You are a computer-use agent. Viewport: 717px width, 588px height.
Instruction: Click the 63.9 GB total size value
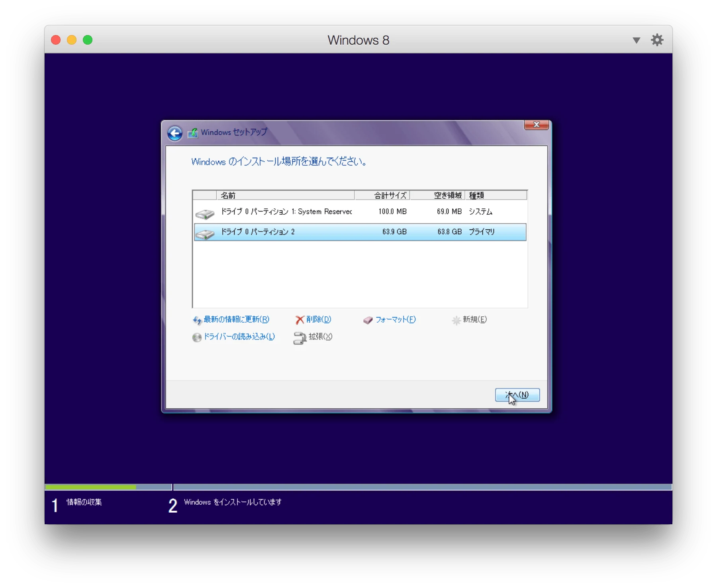click(x=394, y=232)
